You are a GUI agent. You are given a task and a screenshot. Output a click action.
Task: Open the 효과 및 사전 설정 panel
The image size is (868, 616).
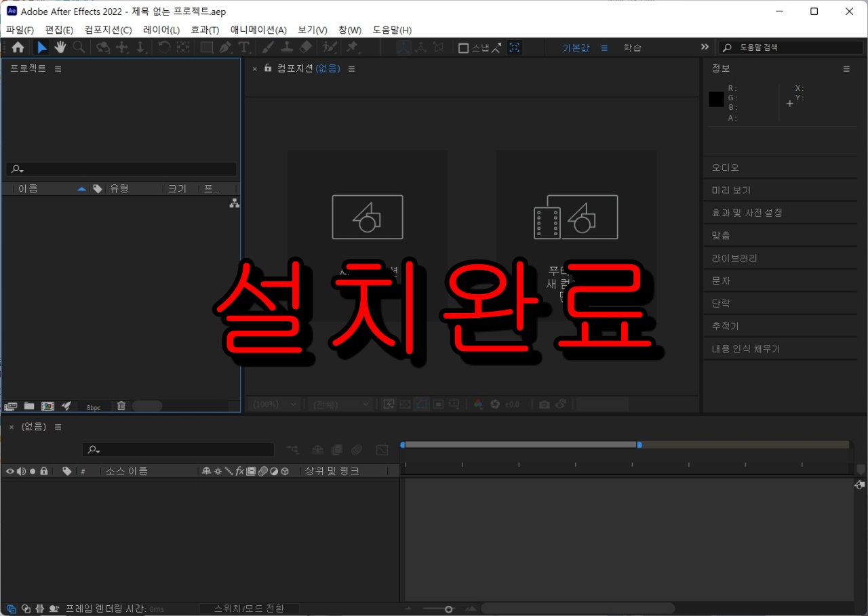746,212
